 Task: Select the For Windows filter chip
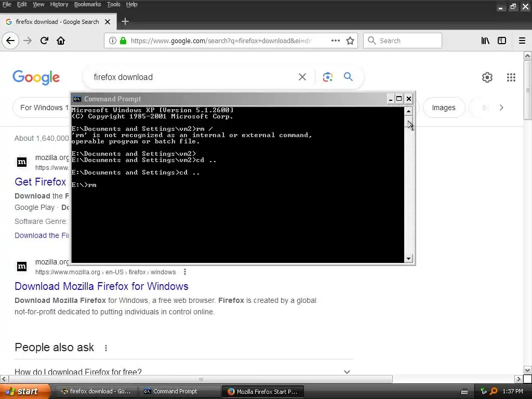click(x=42, y=108)
